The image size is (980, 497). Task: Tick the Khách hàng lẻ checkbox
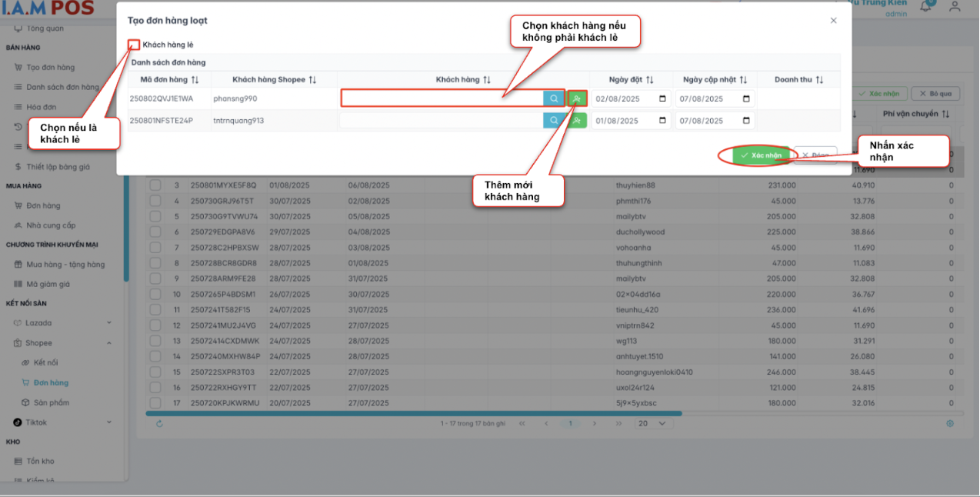click(x=134, y=45)
